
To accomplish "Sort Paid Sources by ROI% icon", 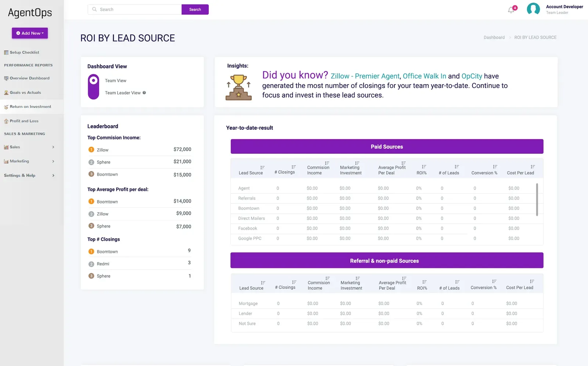I will coord(424,167).
